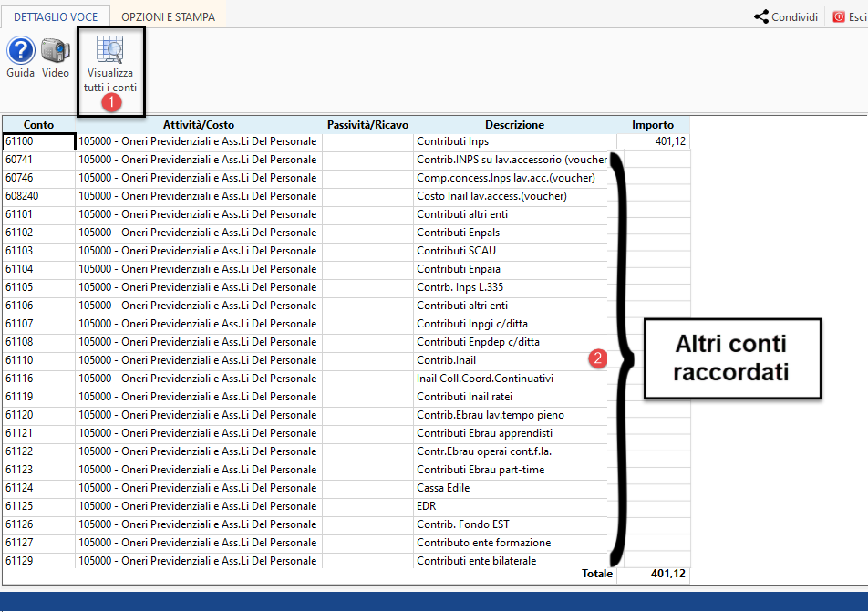Viewport: 868px width, 612px height.
Task: Select account cell 61100
Action: point(38,141)
